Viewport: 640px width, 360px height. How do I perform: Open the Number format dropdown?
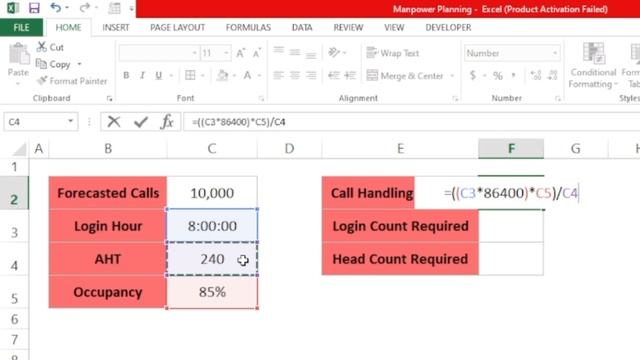[555, 53]
